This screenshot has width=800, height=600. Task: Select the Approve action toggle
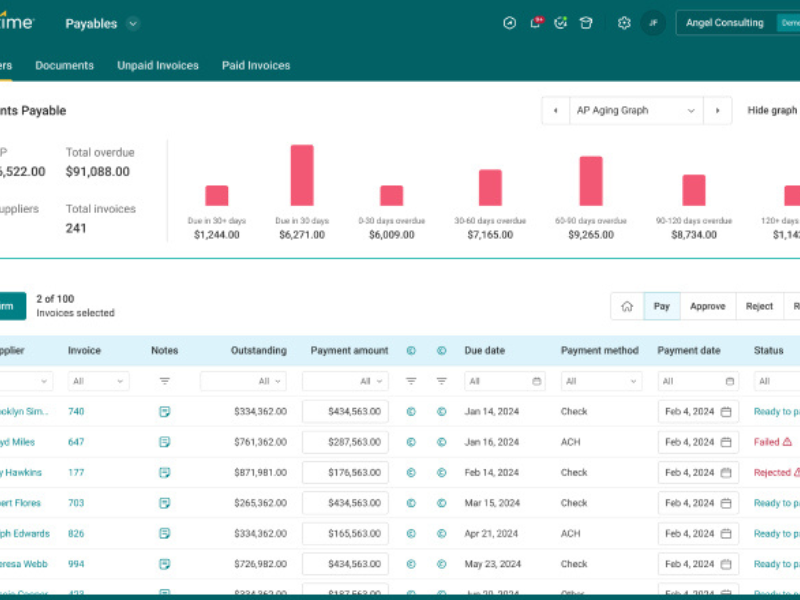pos(707,306)
